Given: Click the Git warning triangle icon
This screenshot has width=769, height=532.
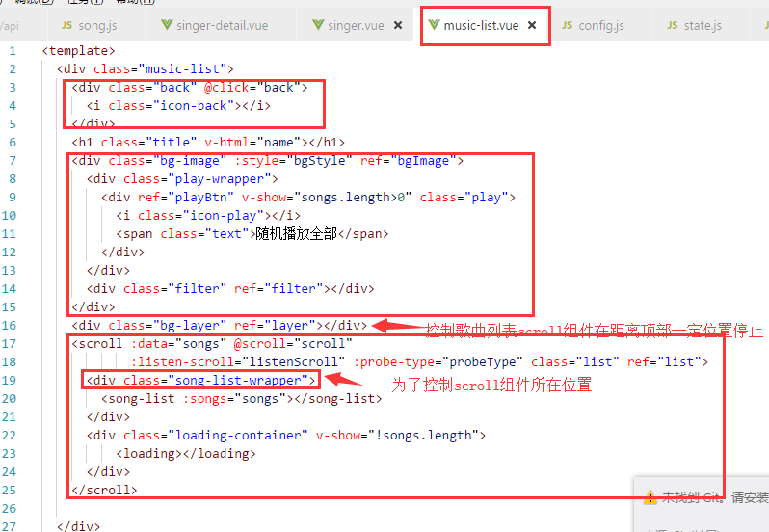Looking at the screenshot, I should [650, 497].
